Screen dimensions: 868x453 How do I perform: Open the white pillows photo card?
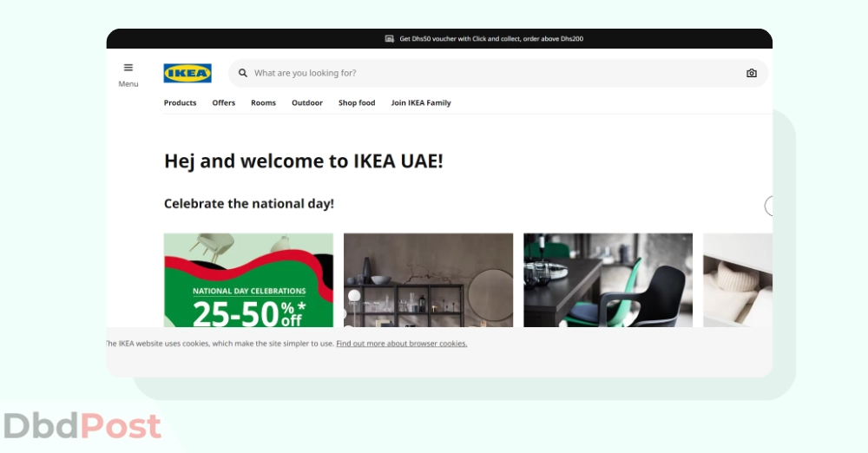pyautogui.click(x=738, y=280)
